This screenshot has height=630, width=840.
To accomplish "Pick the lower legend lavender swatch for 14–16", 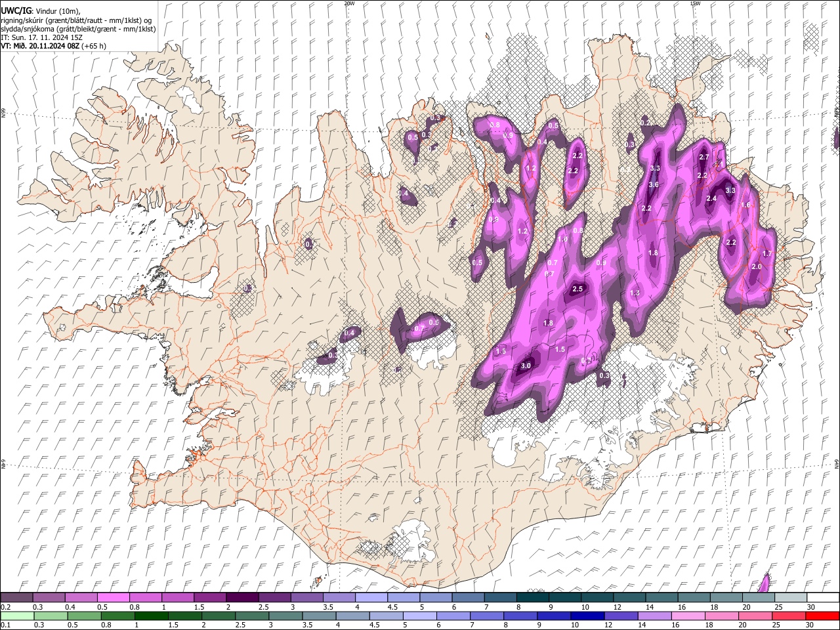I will click(654, 616).
